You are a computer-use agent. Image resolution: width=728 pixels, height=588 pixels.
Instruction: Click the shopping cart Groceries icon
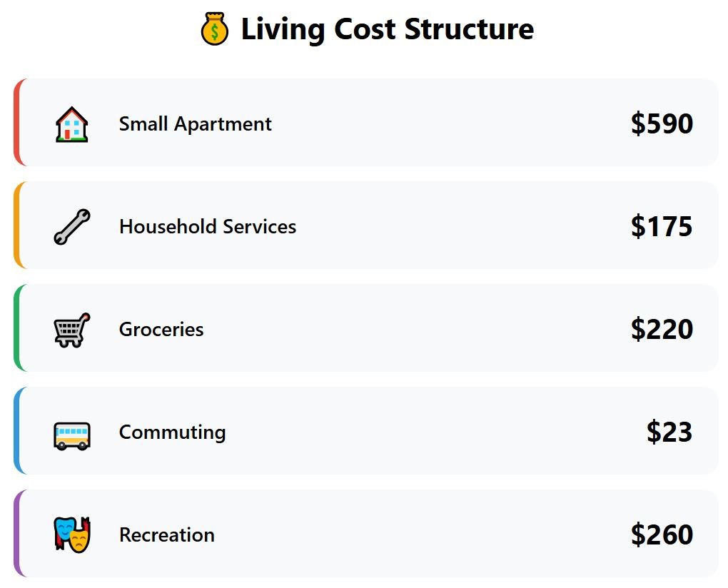tap(72, 330)
